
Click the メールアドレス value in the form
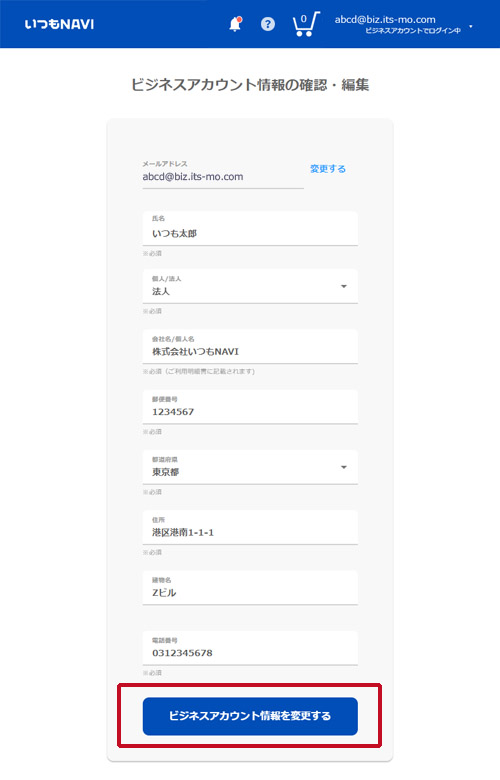click(x=193, y=177)
